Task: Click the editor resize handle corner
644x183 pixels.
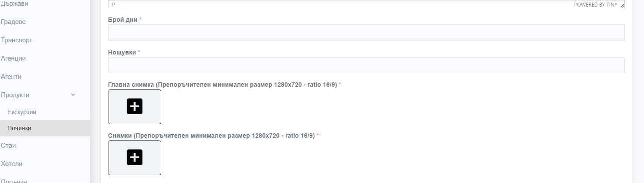Action: tap(622, 5)
